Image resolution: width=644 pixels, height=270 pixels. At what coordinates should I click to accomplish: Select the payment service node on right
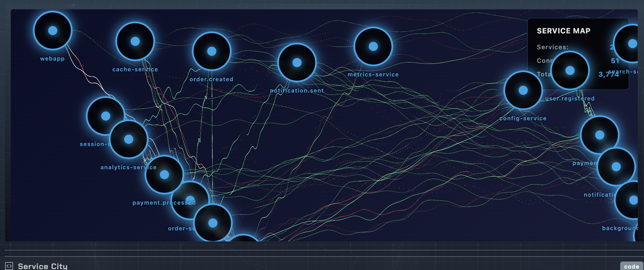[x=600, y=135]
